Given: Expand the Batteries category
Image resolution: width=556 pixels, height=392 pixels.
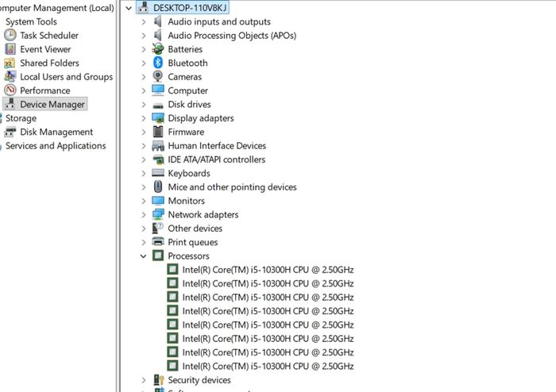Looking at the screenshot, I should [143, 49].
